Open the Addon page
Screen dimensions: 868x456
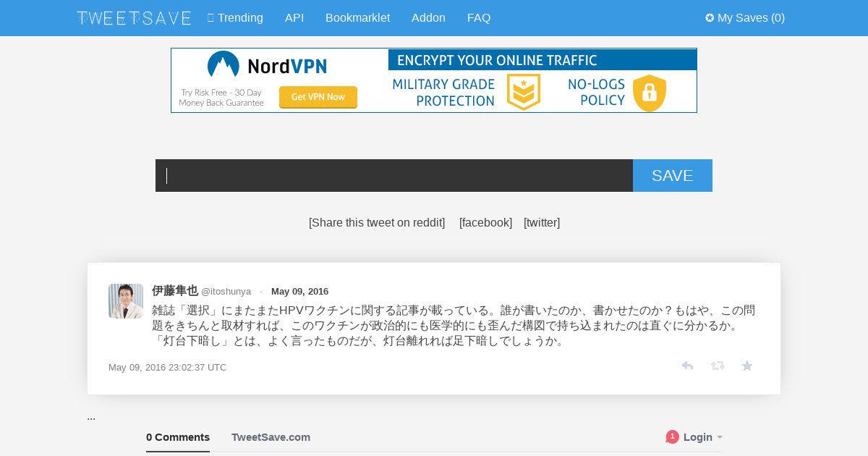point(428,18)
